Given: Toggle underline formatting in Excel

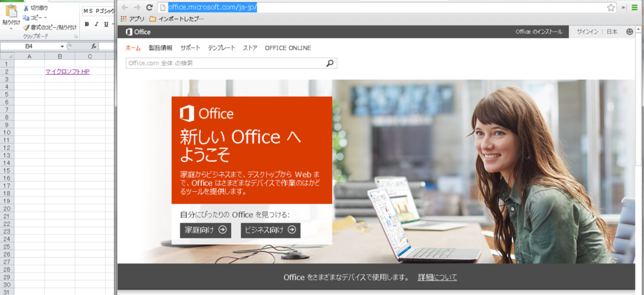Looking at the screenshot, I should pos(106,24).
